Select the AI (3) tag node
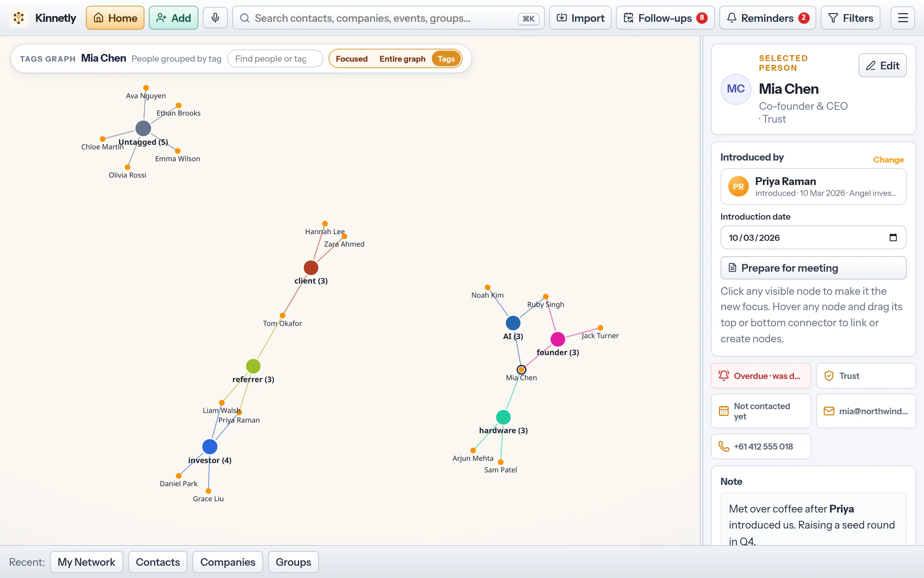The height and width of the screenshot is (578, 924). pos(513,323)
